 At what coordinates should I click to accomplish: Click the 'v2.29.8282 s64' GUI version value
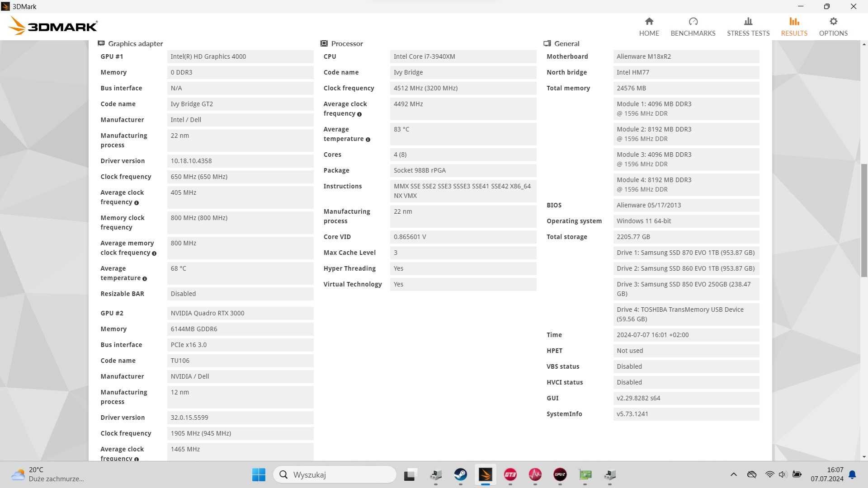[686, 398]
